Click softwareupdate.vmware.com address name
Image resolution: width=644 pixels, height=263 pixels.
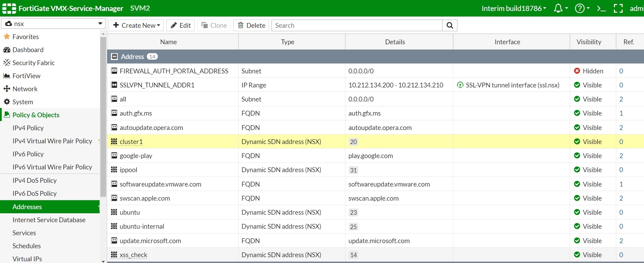point(160,184)
